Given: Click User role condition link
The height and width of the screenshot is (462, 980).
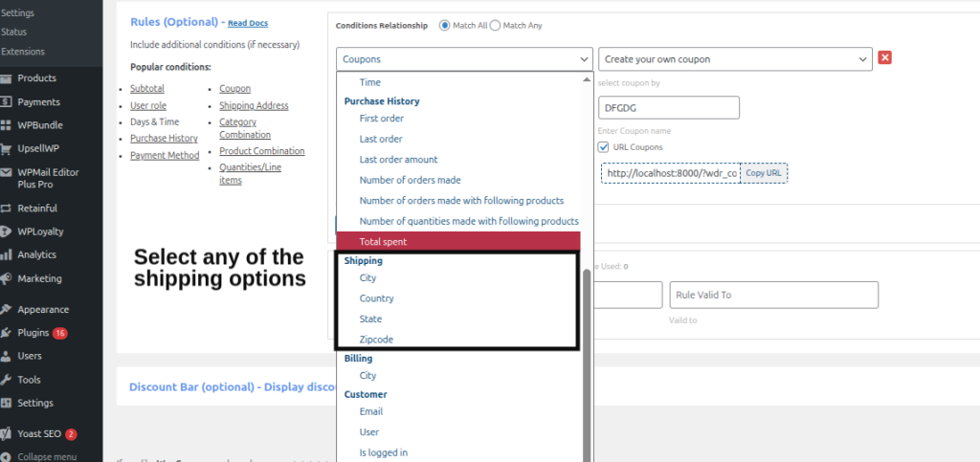Looking at the screenshot, I should tap(148, 105).
